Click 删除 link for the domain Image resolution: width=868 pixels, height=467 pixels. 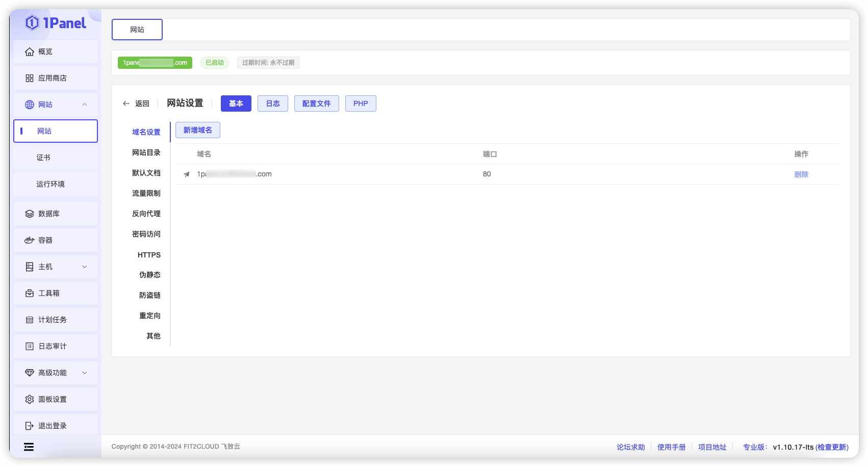click(x=801, y=174)
